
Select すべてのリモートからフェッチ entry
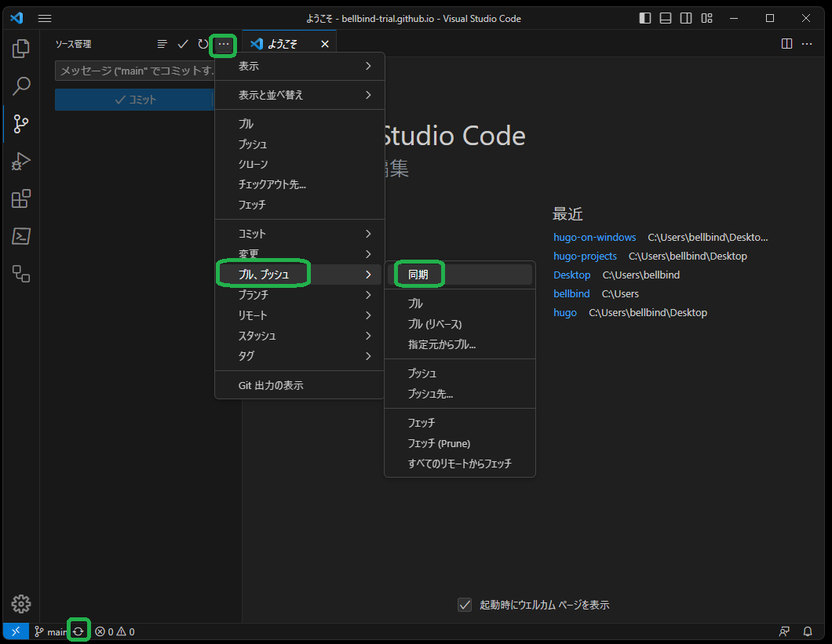pos(459,463)
